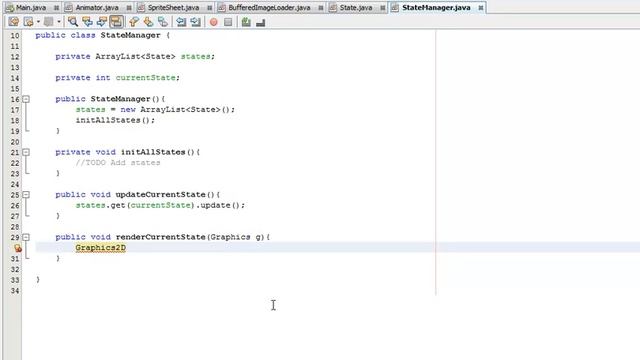Open the Back history dropdown arrow

point(38,22)
